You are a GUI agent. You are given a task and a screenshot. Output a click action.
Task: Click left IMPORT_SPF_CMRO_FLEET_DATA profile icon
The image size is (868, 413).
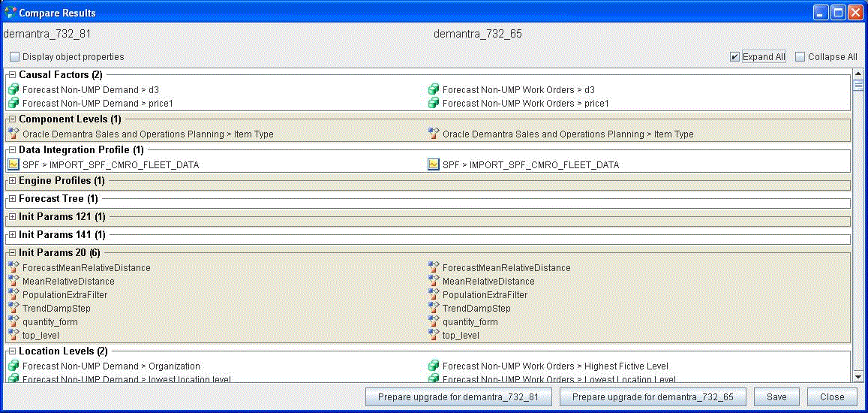[14, 164]
